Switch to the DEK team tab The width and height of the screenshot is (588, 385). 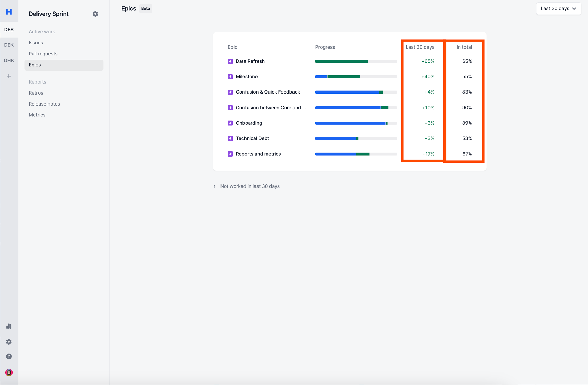[x=9, y=45]
